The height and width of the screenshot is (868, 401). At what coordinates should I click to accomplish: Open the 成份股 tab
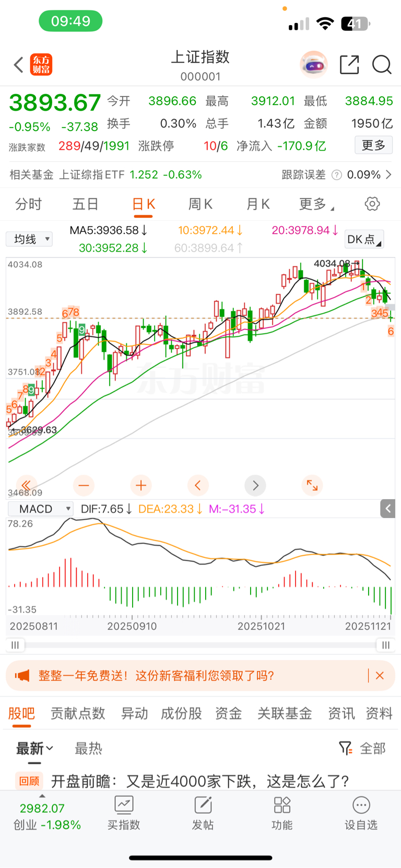pyautogui.click(x=181, y=713)
